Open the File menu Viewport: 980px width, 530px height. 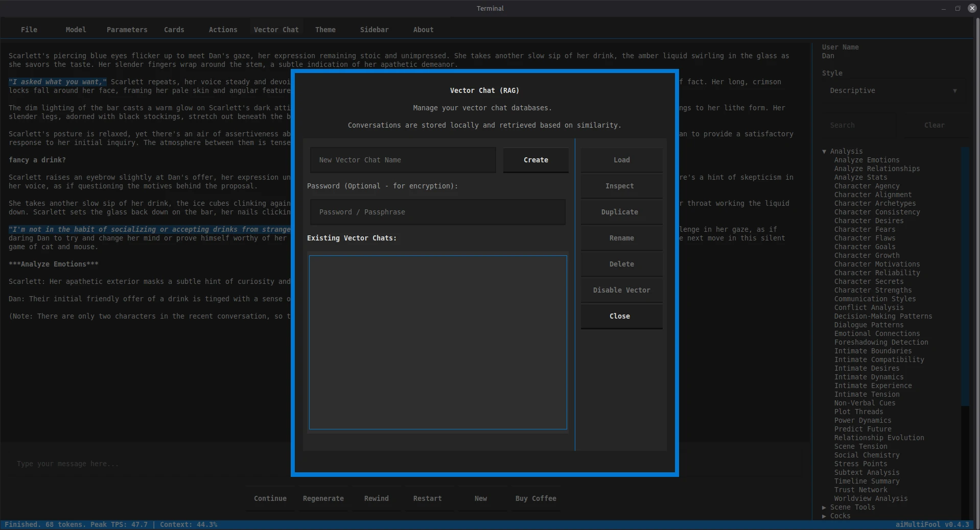(x=29, y=30)
